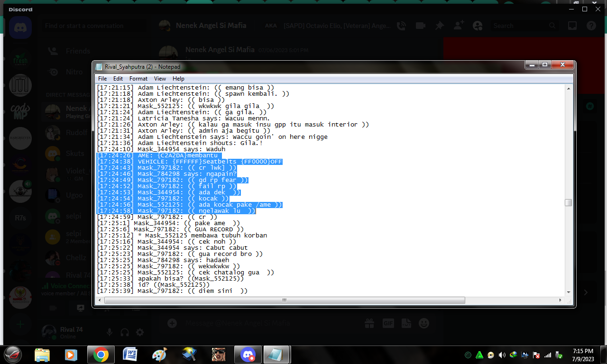The image size is (607, 364).
Task: Click line 'Adam Liechtenstein shouts: Gila.!'
Action: (180, 143)
